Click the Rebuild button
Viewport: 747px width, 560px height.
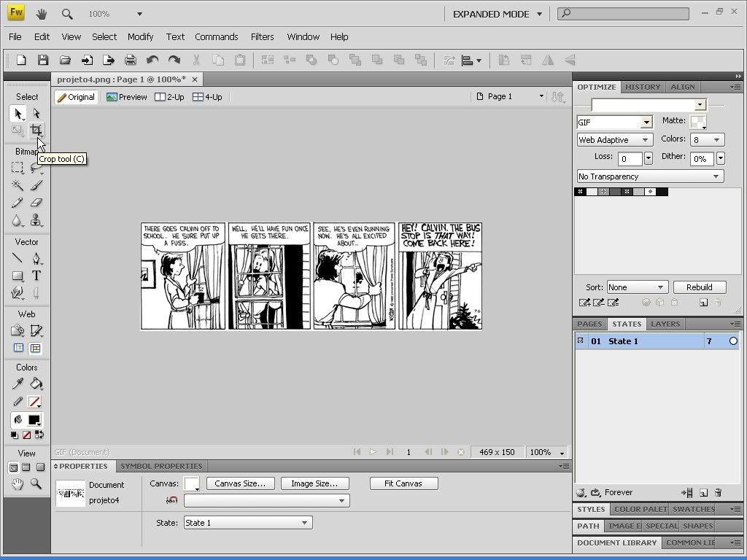[700, 287]
